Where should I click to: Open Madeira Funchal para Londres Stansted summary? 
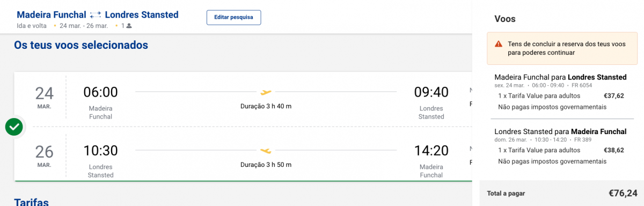point(560,77)
